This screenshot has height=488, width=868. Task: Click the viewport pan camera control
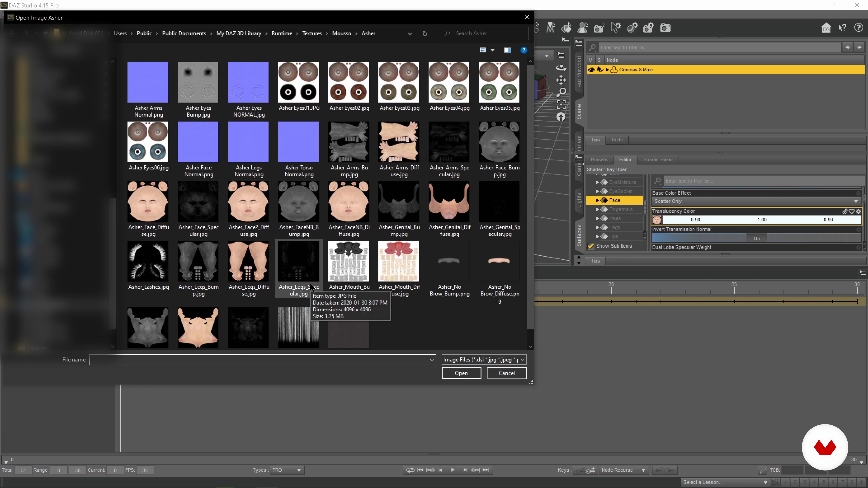point(561,80)
